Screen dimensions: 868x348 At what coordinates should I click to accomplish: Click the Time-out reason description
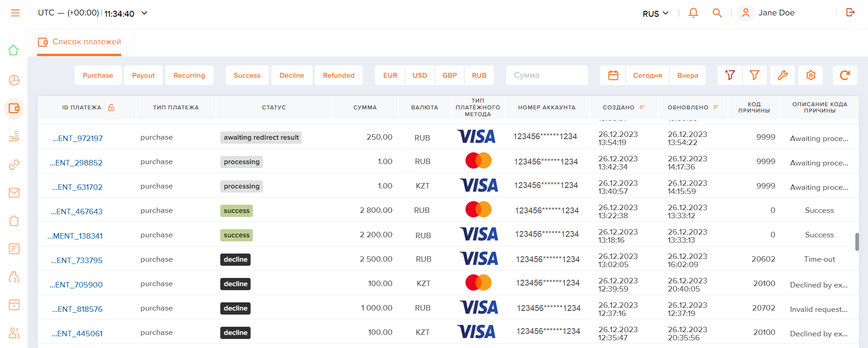[x=819, y=259]
